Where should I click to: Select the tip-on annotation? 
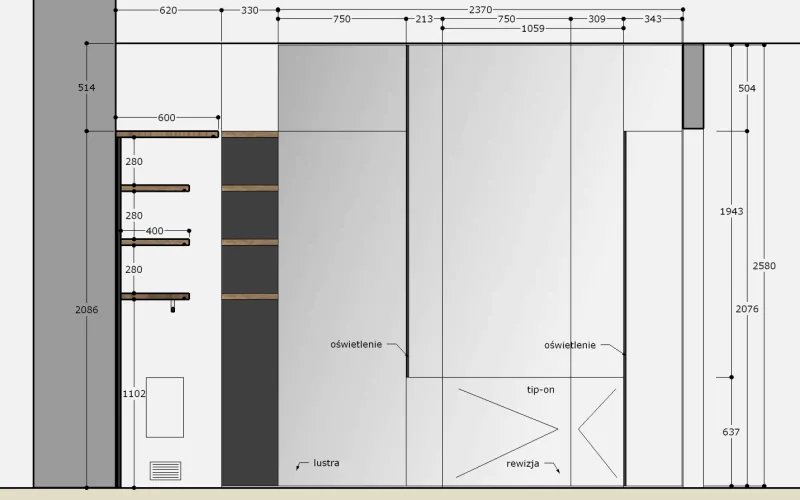coord(541,390)
